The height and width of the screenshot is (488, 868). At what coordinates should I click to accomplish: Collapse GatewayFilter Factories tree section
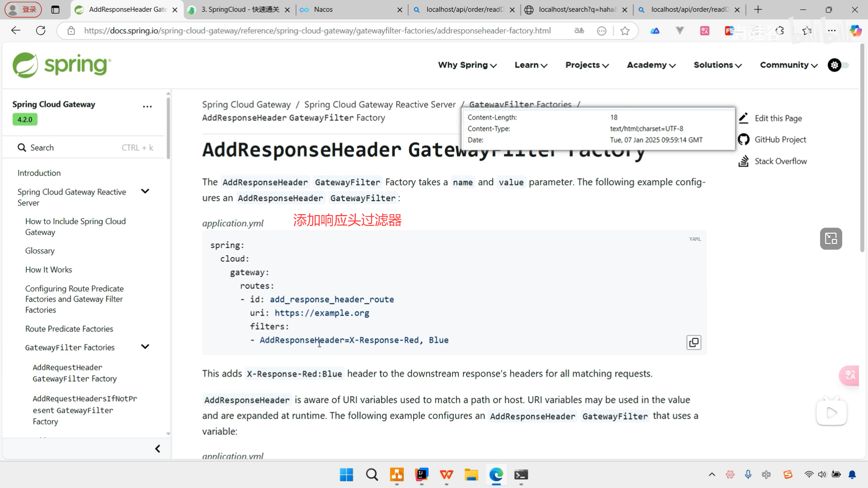[x=145, y=347]
